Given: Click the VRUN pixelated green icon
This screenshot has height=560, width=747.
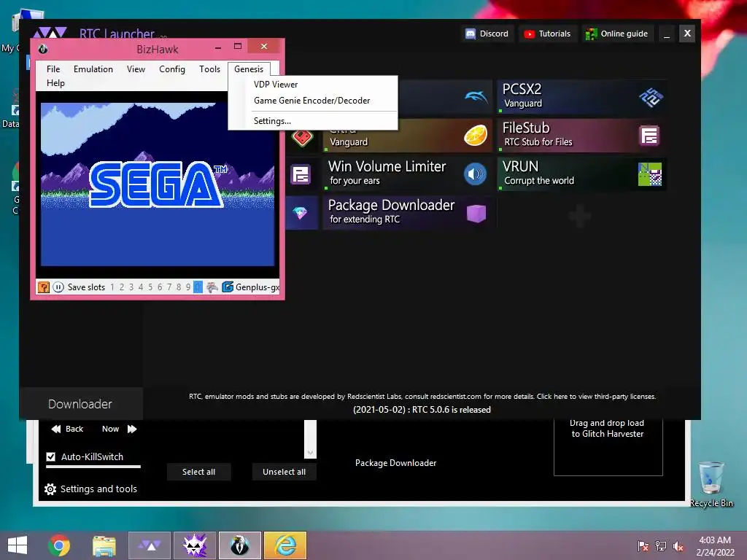Looking at the screenshot, I should [650, 174].
